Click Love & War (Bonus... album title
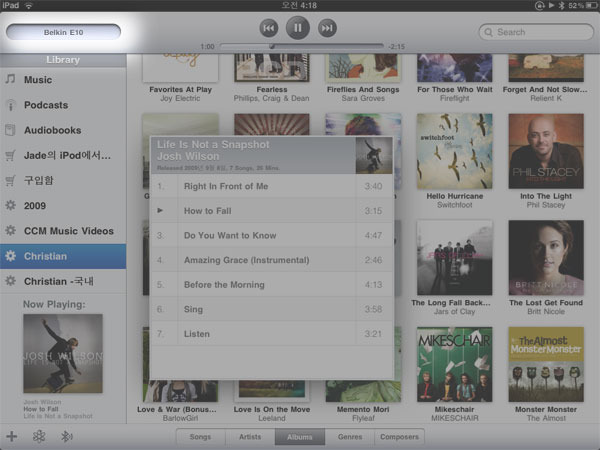This screenshot has height=450, width=600. click(x=177, y=409)
